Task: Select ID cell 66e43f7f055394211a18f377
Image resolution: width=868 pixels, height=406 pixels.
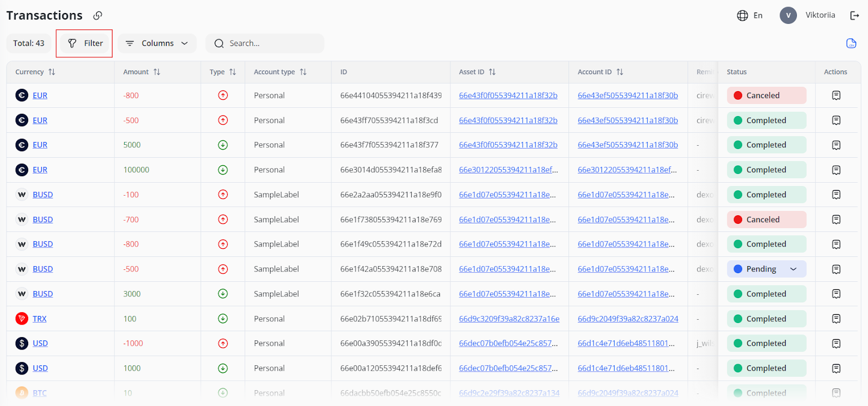Action: tap(390, 145)
